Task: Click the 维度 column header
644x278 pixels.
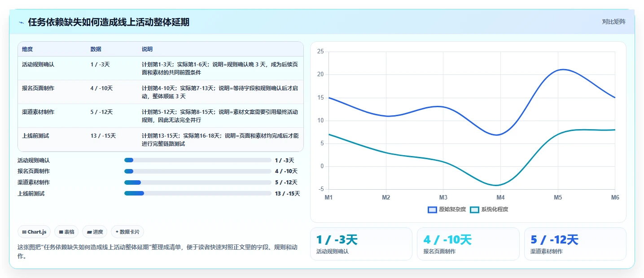Action: pos(27,49)
